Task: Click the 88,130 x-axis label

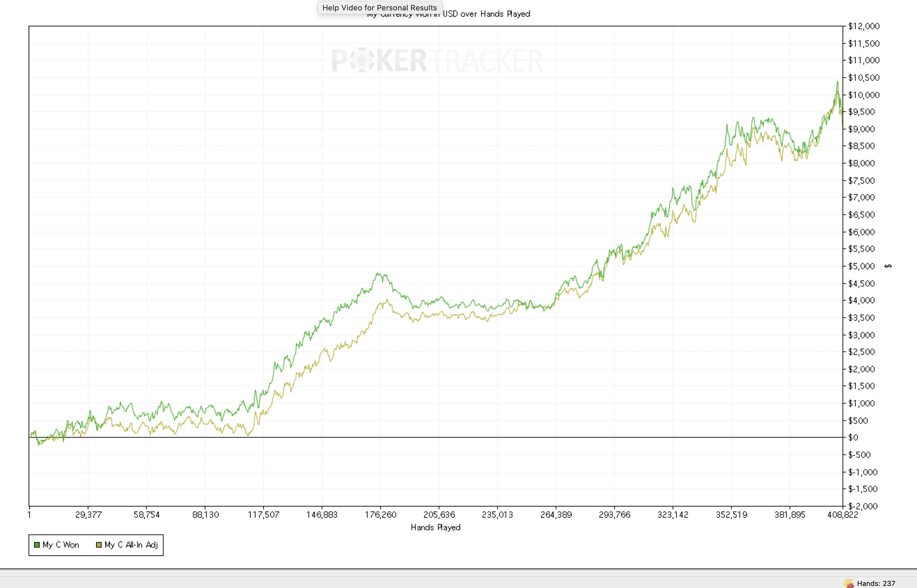Action: point(205,515)
